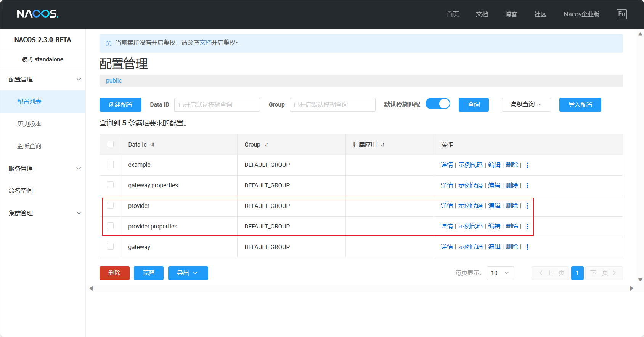644x337 pixels.
Task: Toggle 默认模糊匹配 switch
Action: click(438, 104)
